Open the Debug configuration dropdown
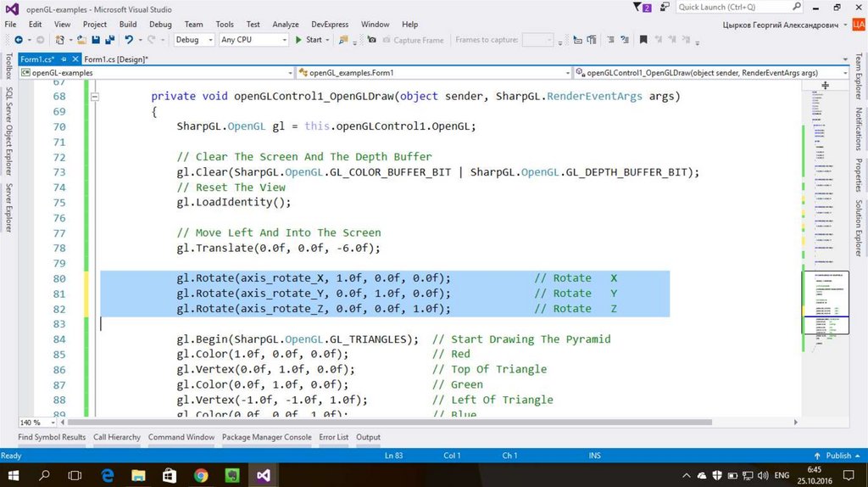 193,40
